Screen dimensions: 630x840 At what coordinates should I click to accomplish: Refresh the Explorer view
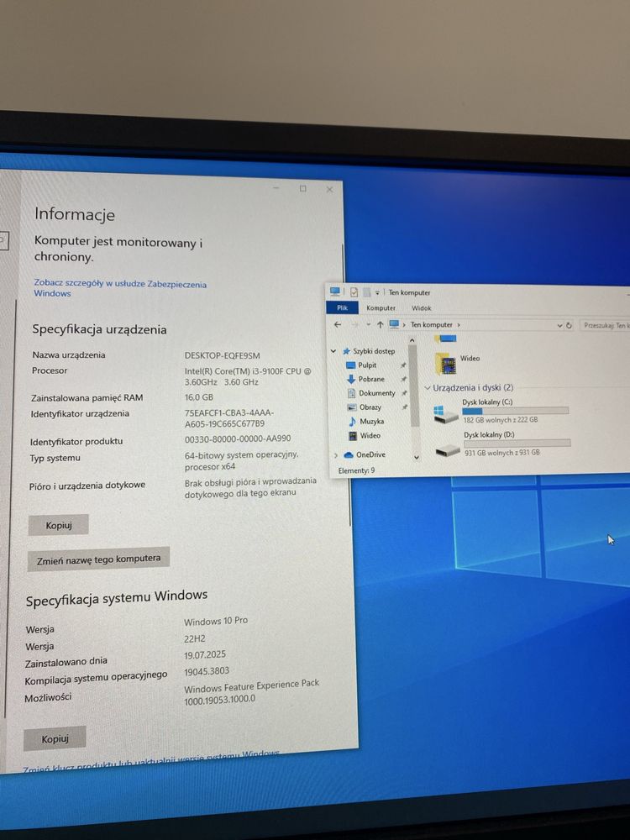point(569,325)
